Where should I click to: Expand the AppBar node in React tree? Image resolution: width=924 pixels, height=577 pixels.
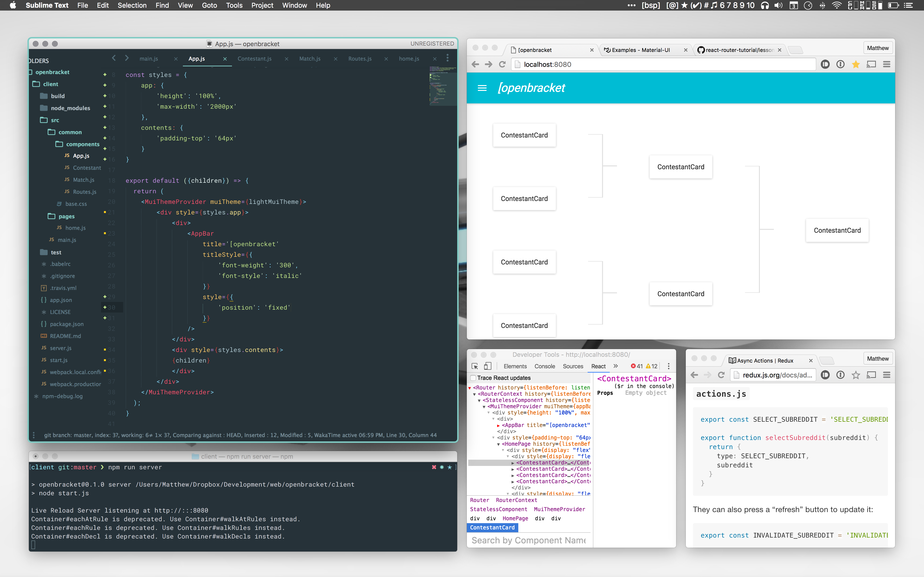pyautogui.click(x=498, y=425)
